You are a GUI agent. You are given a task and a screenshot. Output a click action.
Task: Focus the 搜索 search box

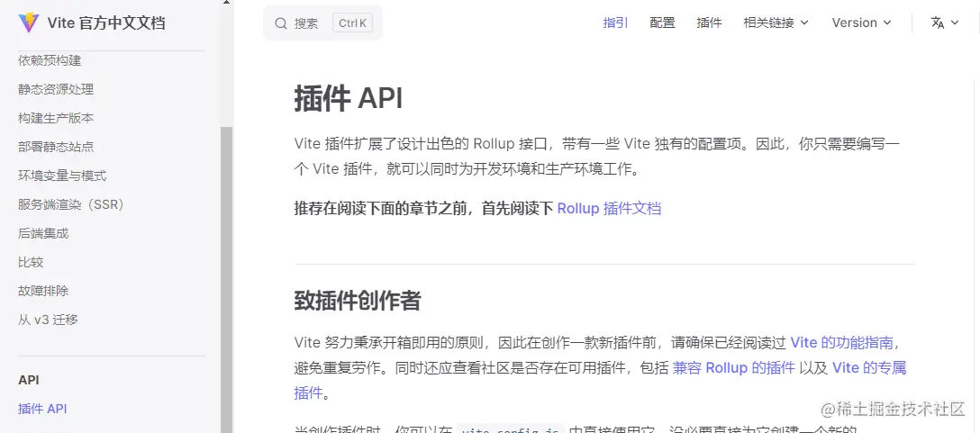point(322,23)
